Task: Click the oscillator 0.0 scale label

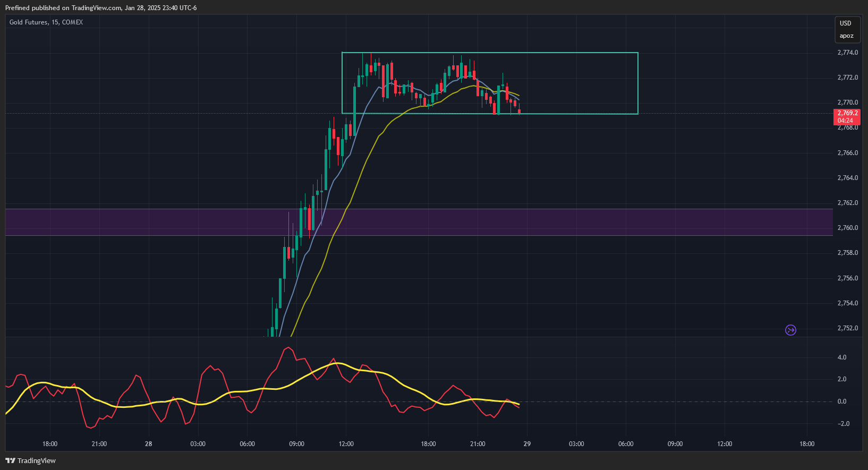Action: click(x=842, y=401)
